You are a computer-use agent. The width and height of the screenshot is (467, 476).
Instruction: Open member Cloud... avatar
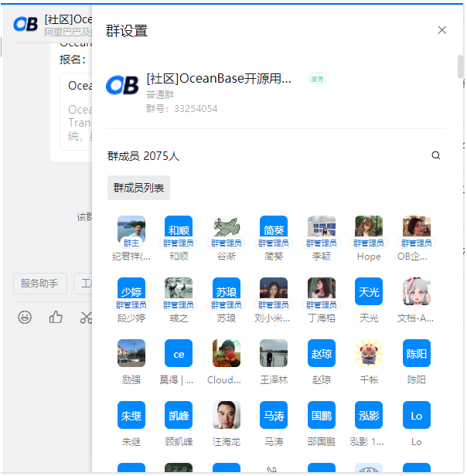point(227,353)
